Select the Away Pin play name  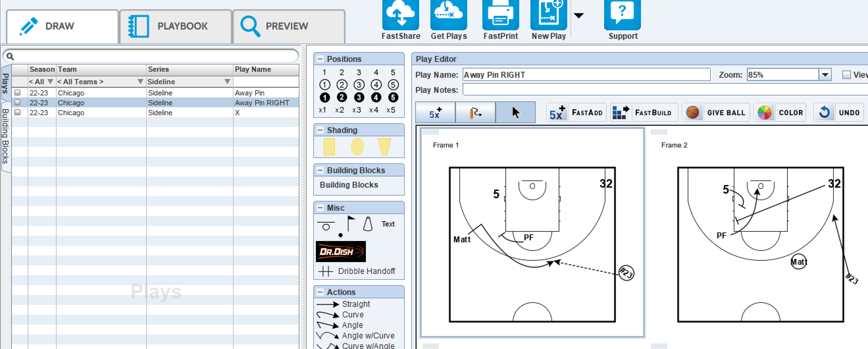tap(249, 93)
